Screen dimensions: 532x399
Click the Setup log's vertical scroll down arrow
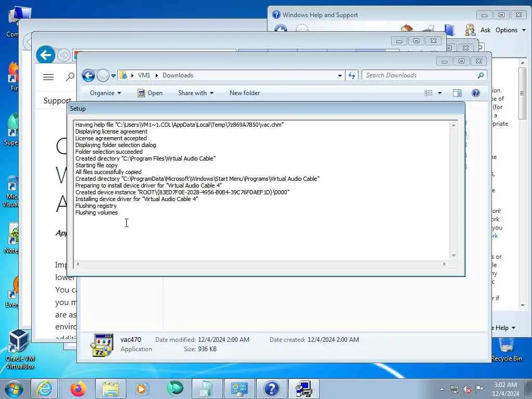click(454, 256)
